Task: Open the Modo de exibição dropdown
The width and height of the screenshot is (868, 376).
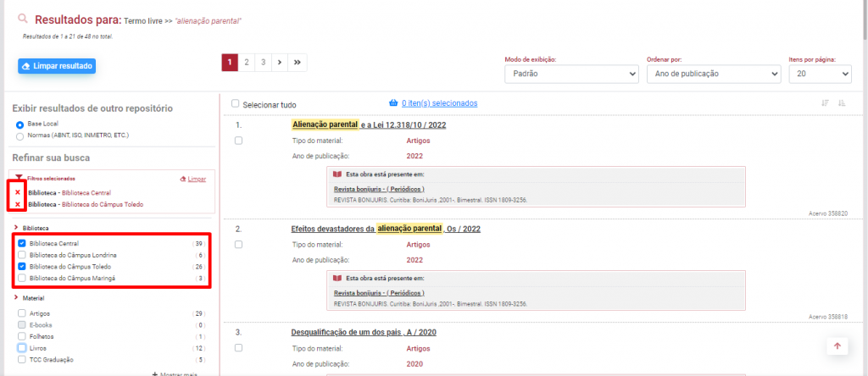Action: pyautogui.click(x=570, y=74)
